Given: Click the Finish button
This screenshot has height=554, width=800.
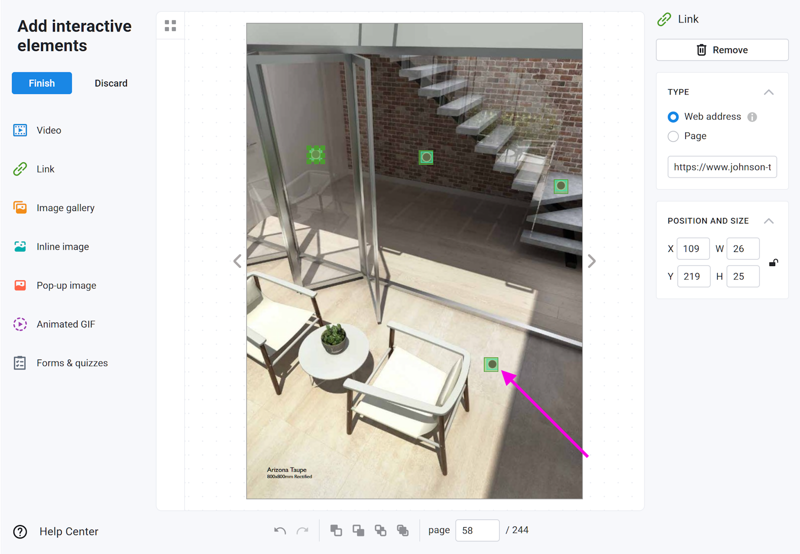Looking at the screenshot, I should (42, 83).
